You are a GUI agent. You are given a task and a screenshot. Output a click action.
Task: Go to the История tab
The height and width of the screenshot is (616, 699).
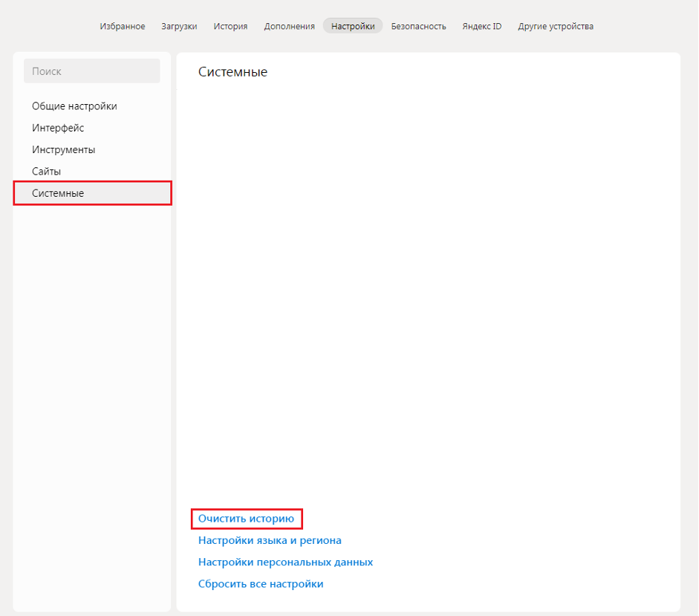230,26
